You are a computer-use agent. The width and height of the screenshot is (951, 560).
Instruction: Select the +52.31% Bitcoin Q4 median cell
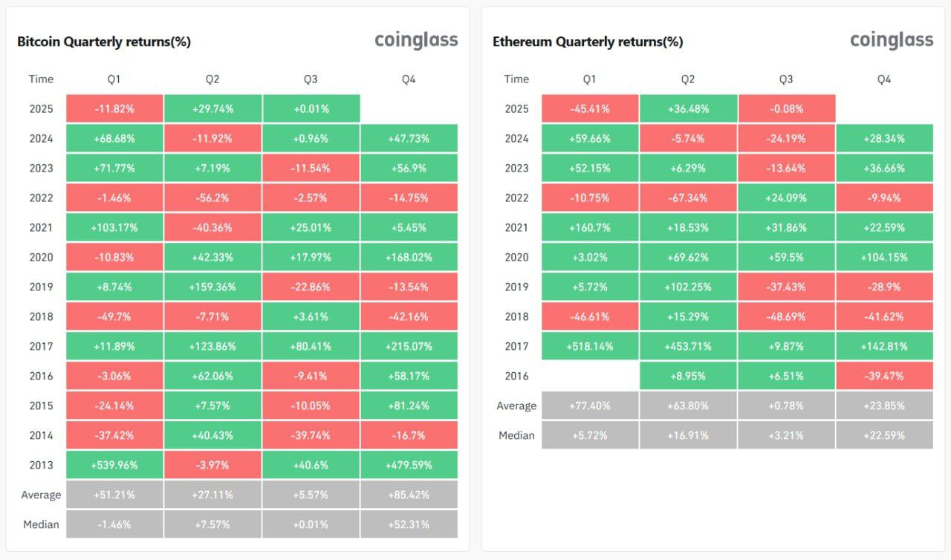409,524
